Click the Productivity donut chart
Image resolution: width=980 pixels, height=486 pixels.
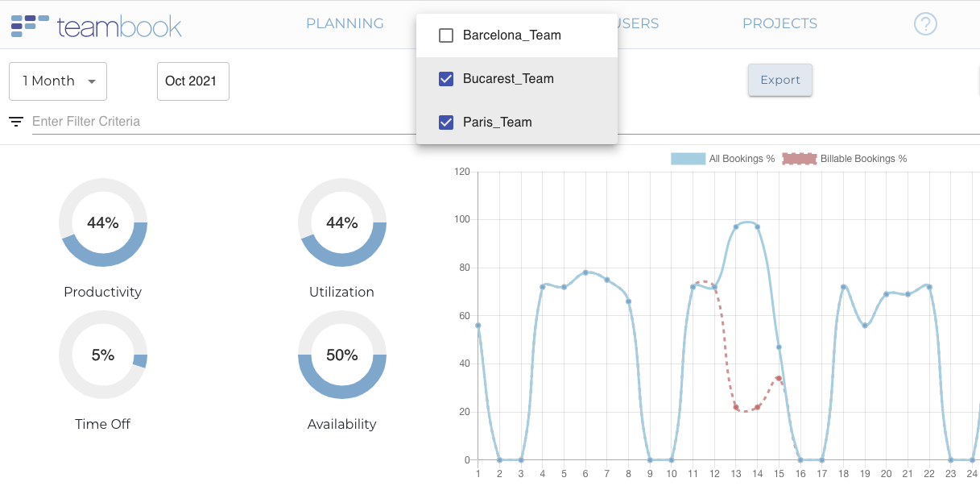103,222
